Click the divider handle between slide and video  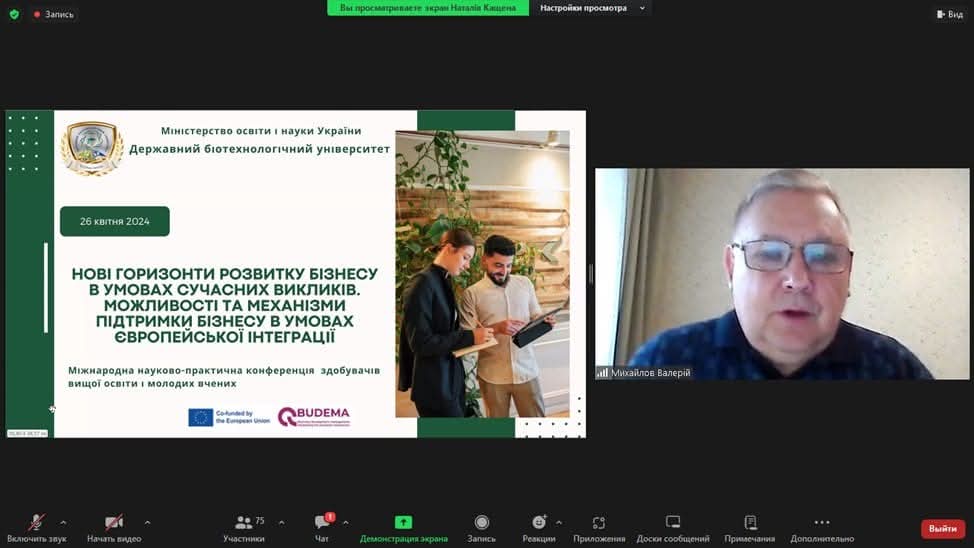pyautogui.click(x=590, y=273)
